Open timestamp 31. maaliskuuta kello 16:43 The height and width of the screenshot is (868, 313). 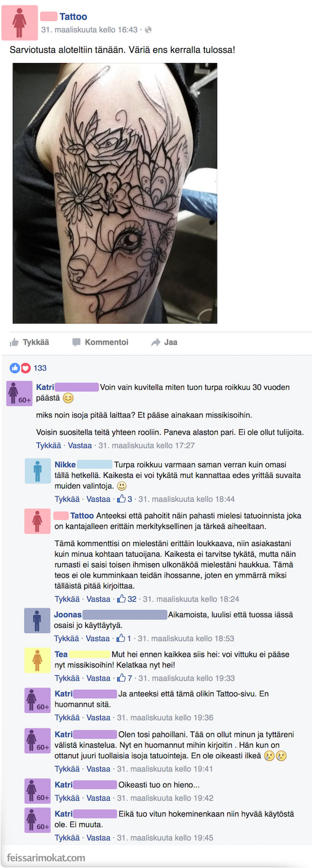[90, 30]
